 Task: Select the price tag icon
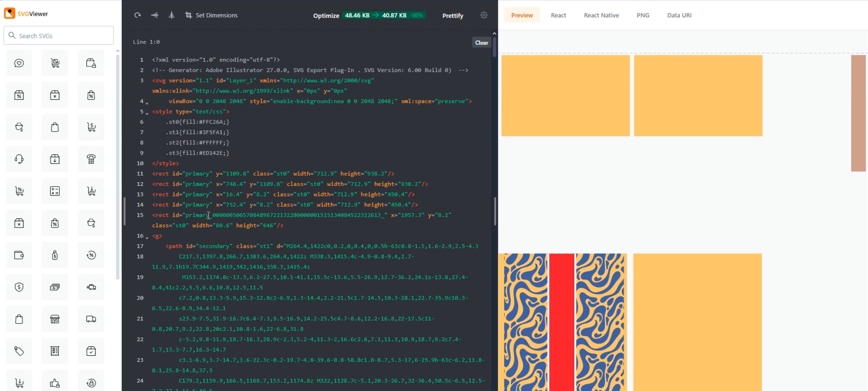(x=19, y=351)
